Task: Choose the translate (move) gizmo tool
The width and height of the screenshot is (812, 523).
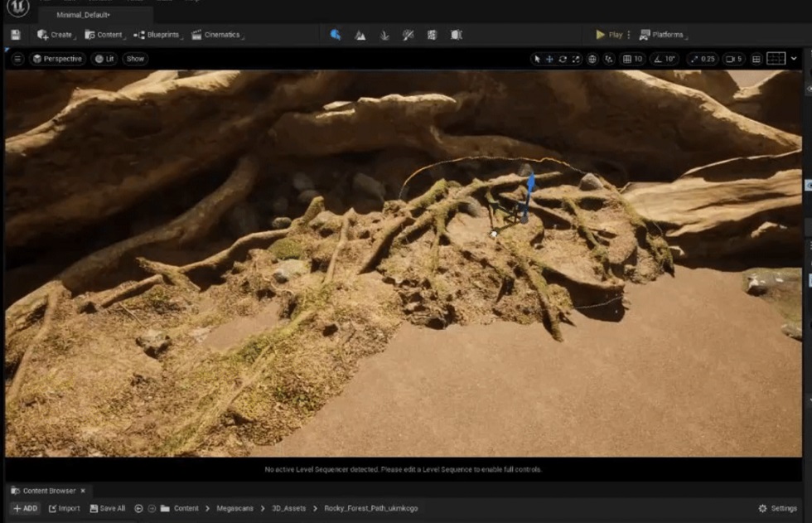Action: [549, 59]
